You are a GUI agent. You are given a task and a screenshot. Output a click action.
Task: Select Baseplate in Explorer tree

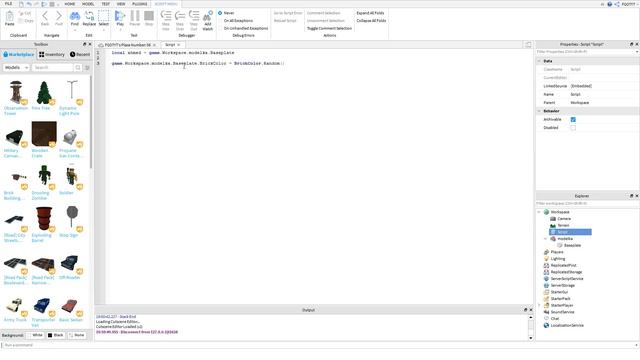click(x=572, y=245)
